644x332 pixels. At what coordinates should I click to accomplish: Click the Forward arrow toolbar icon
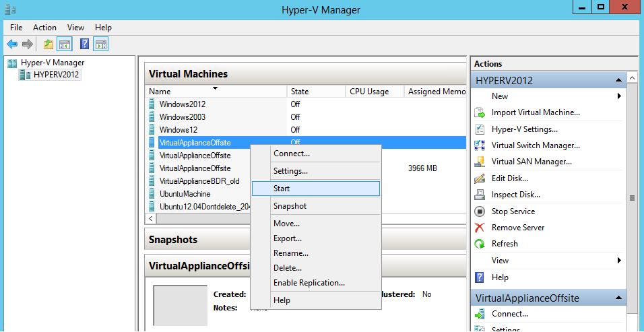tap(27, 44)
